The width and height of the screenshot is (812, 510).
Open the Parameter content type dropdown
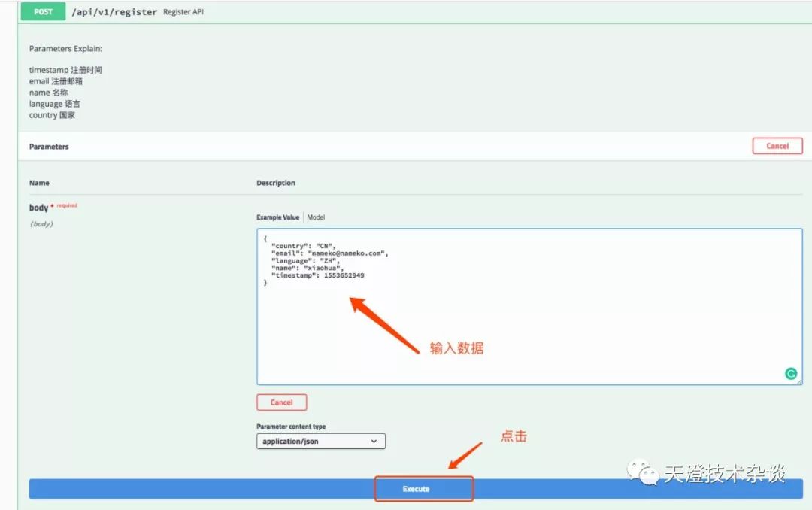pos(320,441)
